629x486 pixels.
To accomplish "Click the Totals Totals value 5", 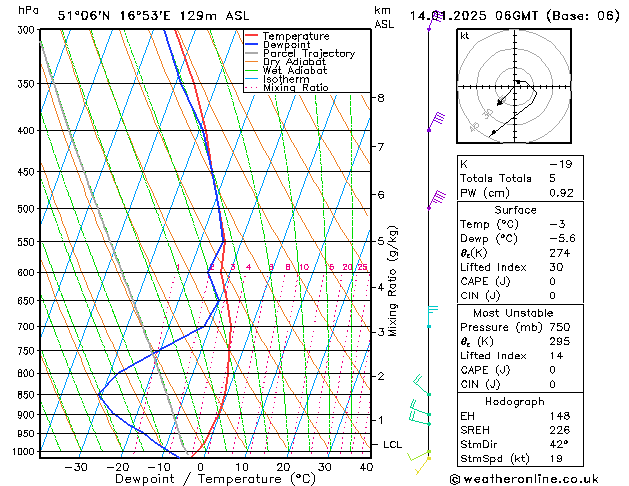I will point(553,178).
